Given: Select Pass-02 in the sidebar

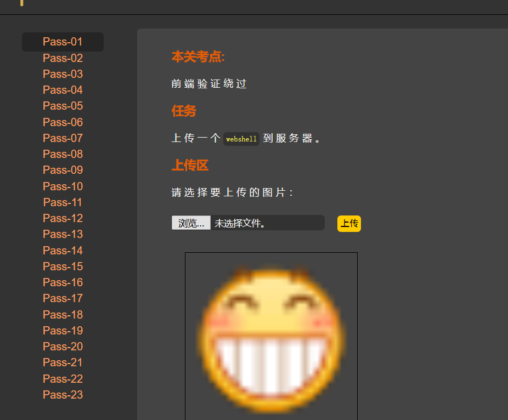Looking at the screenshot, I should tap(63, 58).
